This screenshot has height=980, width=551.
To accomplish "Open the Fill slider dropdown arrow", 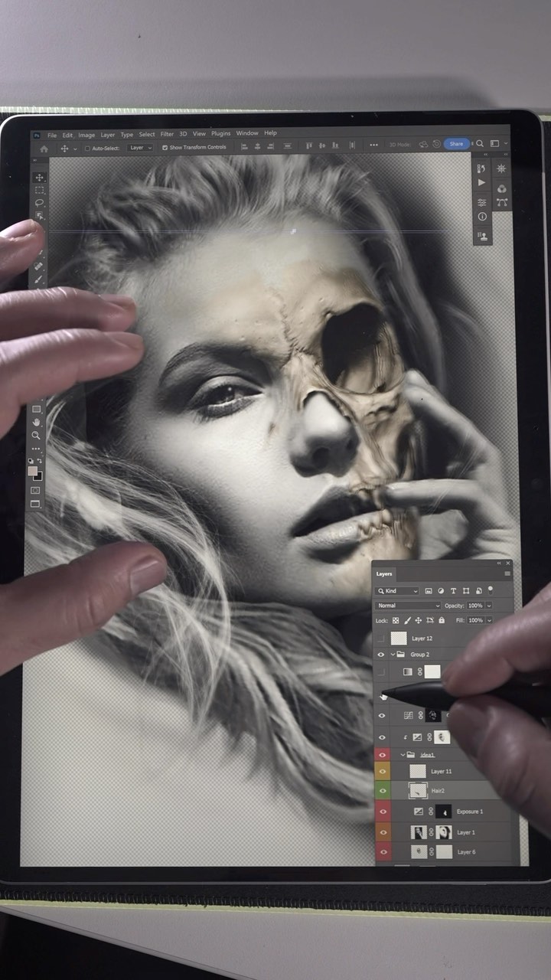I will click(x=489, y=620).
